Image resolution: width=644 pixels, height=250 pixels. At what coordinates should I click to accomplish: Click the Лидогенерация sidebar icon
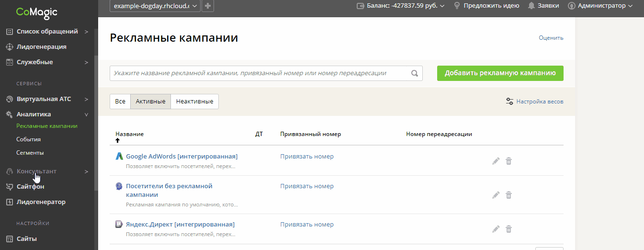[9, 47]
